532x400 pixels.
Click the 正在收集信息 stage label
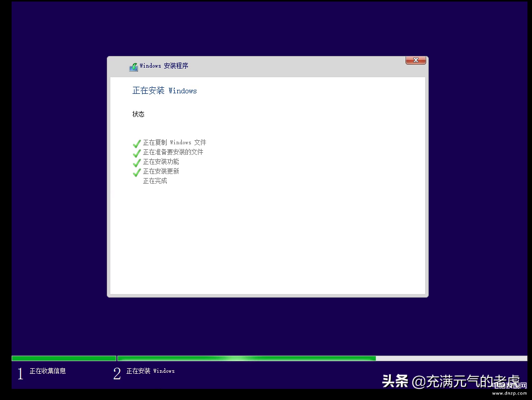tap(47, 371)
